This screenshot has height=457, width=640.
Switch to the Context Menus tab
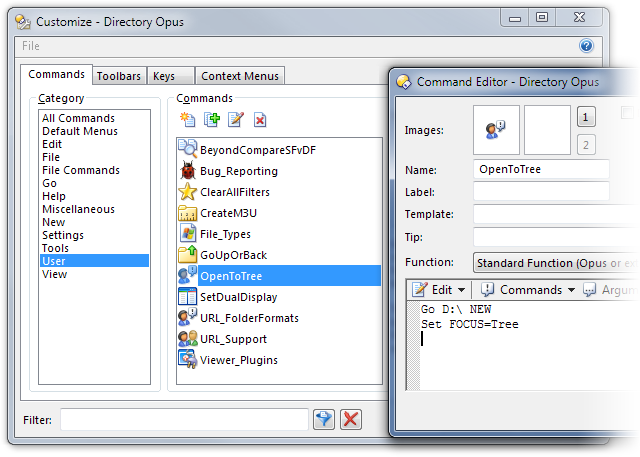[240, 76]
